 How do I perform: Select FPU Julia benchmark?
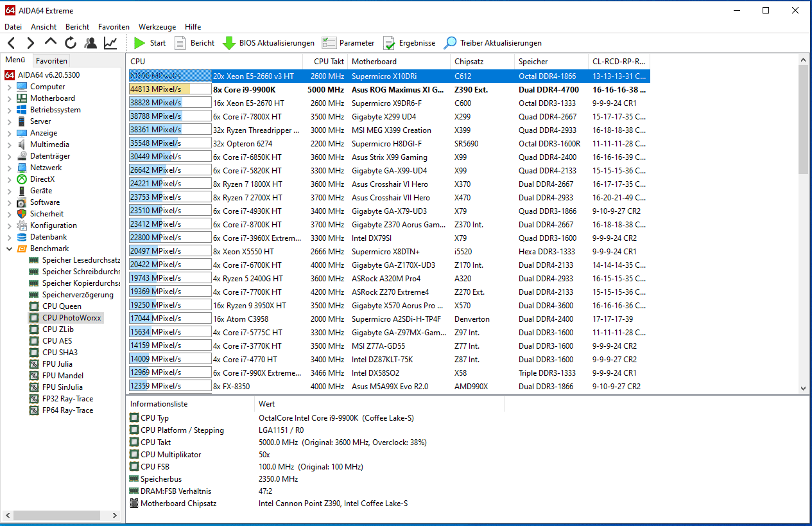(x=51, y=364)
